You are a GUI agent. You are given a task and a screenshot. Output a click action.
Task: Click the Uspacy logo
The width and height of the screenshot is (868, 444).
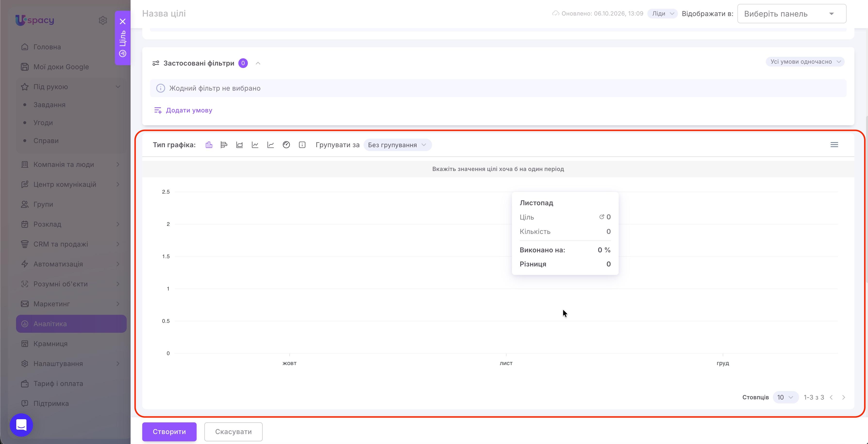pos(35,20)
